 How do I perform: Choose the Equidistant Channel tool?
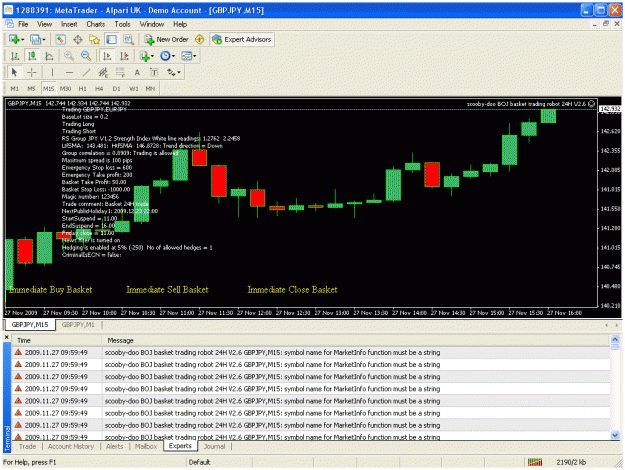[x=103, y=72]
